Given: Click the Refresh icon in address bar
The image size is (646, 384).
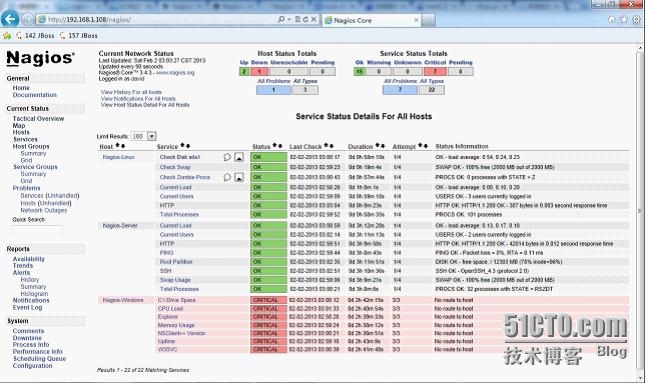Looking at the screenshot, I should coord(306,19).
